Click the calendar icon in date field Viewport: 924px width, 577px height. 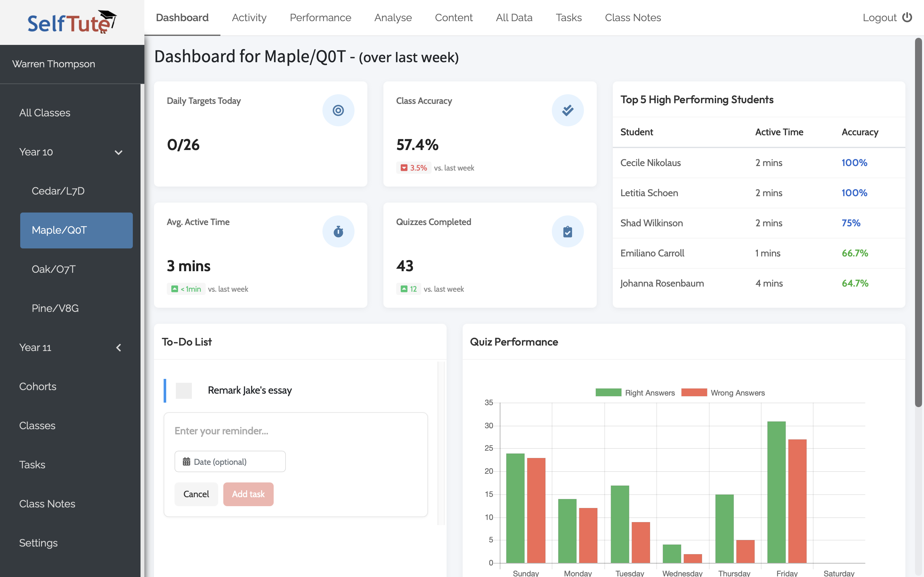tap(186, 462)
